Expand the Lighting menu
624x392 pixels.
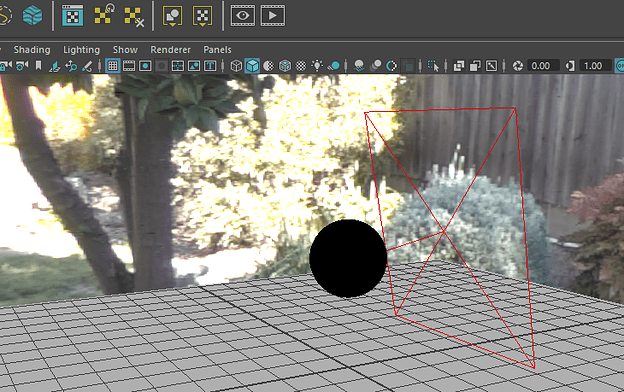82,50
